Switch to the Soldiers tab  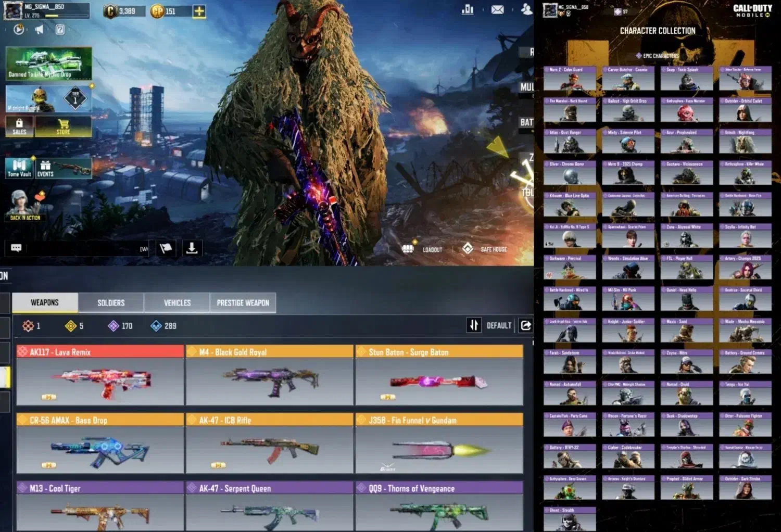(111, 302)
